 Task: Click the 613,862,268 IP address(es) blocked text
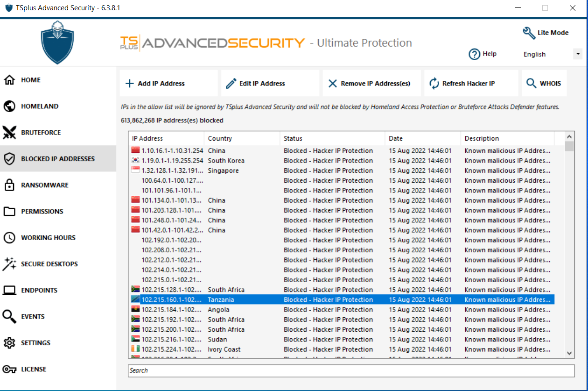tap(172, 121)
